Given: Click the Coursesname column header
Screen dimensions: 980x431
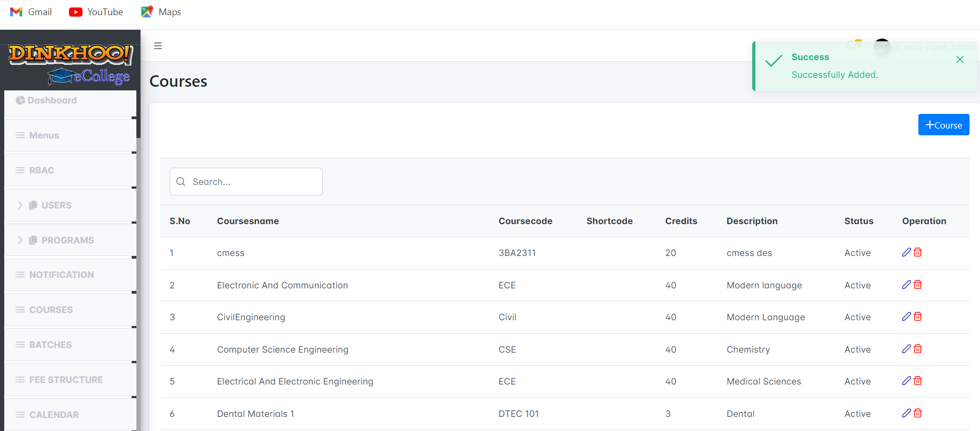Looking at the screenshot, I should (248, 221).
